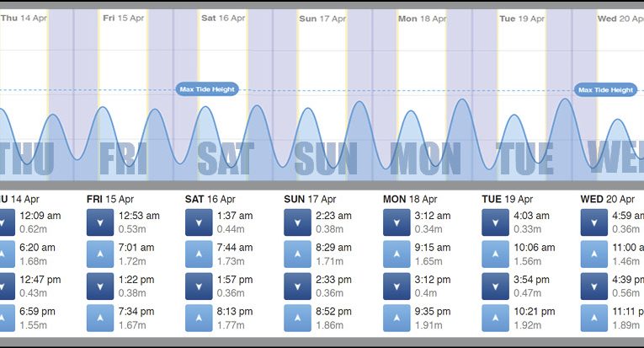644x348 pixels.
Task: Click the high tide icon at Tuesday 10:21 pm
Action: pyautogui.click(x=493, y=319)
